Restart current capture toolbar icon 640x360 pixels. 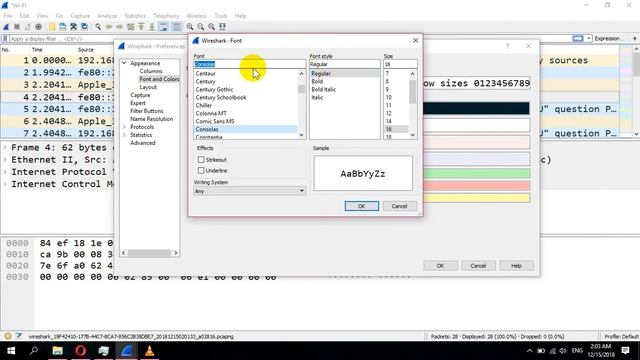(x=27, y=27)
